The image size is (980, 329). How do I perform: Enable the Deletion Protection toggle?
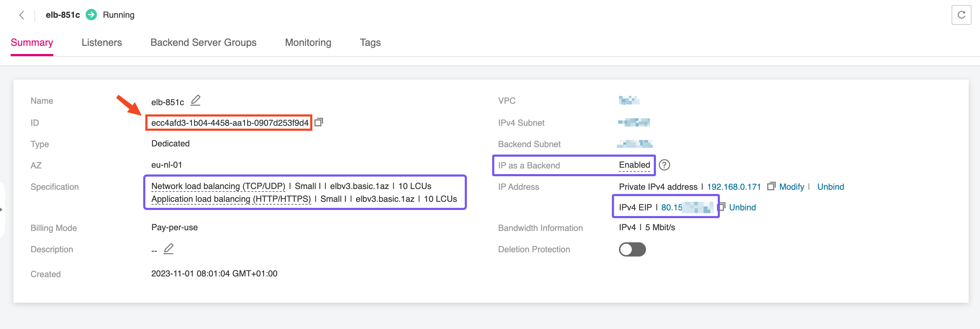coord(632,249)
